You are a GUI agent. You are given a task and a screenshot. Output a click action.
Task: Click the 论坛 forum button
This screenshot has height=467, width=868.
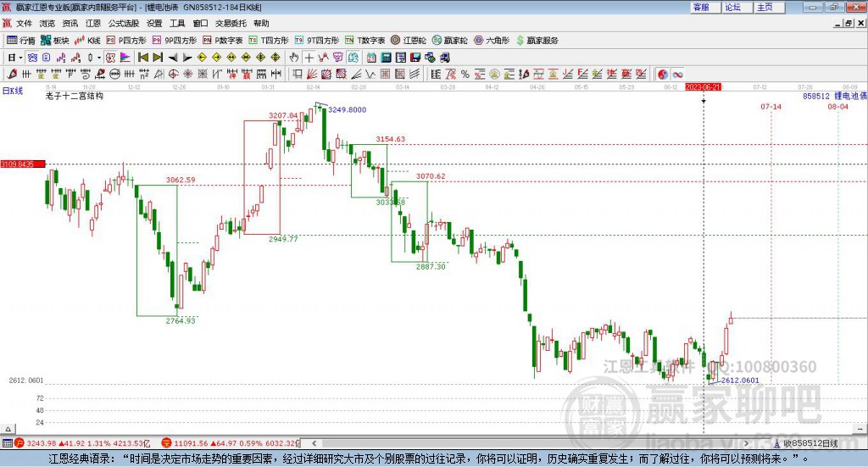pyautogui.click(x=737, y=7)
